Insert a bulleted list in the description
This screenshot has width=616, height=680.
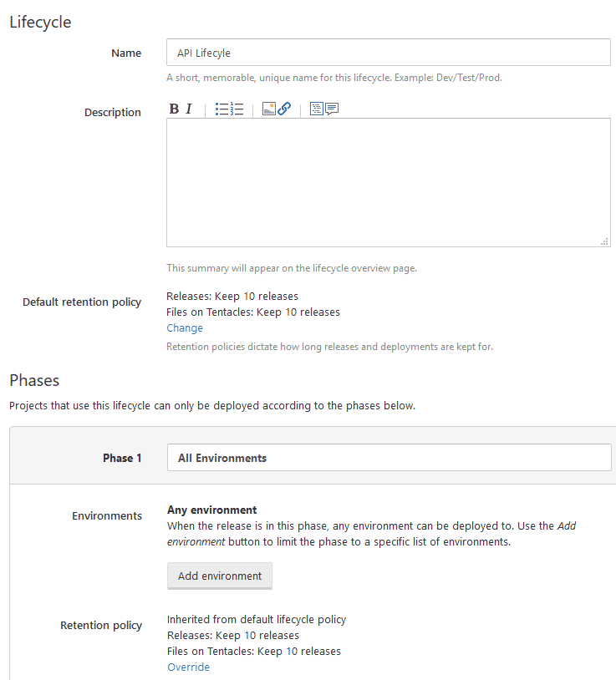click(x=221, y=109)
